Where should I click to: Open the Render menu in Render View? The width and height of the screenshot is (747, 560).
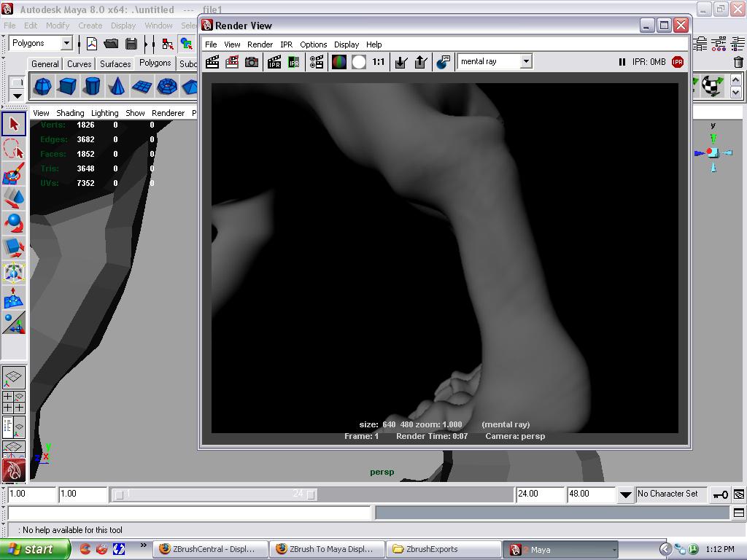pyautogui.click(x=260, y=44)
